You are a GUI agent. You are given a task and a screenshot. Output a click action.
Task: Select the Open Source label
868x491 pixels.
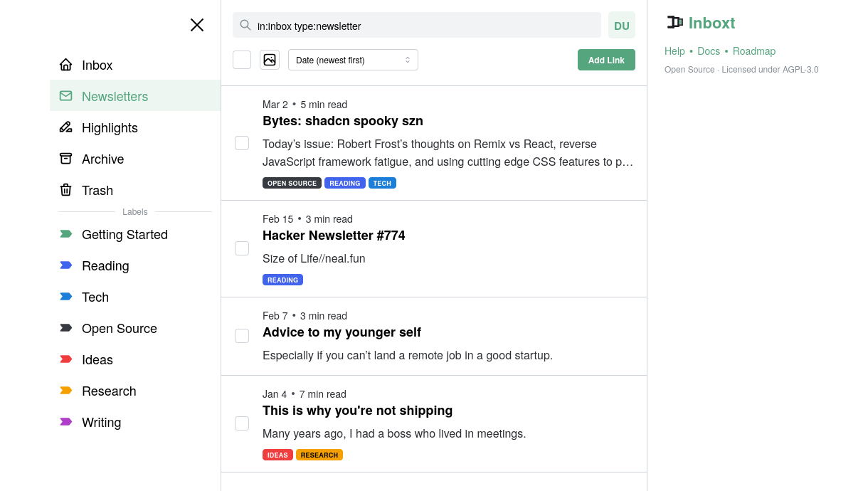[119, 328]
